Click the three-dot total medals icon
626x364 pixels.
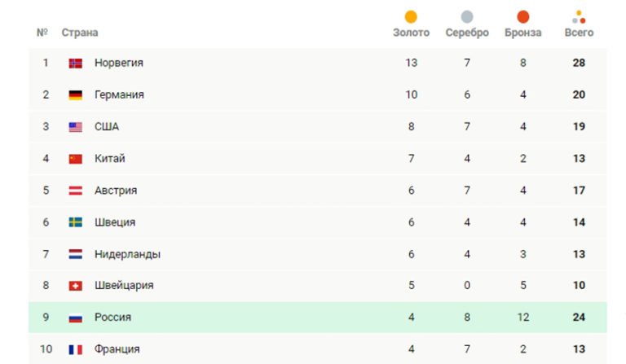tap(579, 17)
